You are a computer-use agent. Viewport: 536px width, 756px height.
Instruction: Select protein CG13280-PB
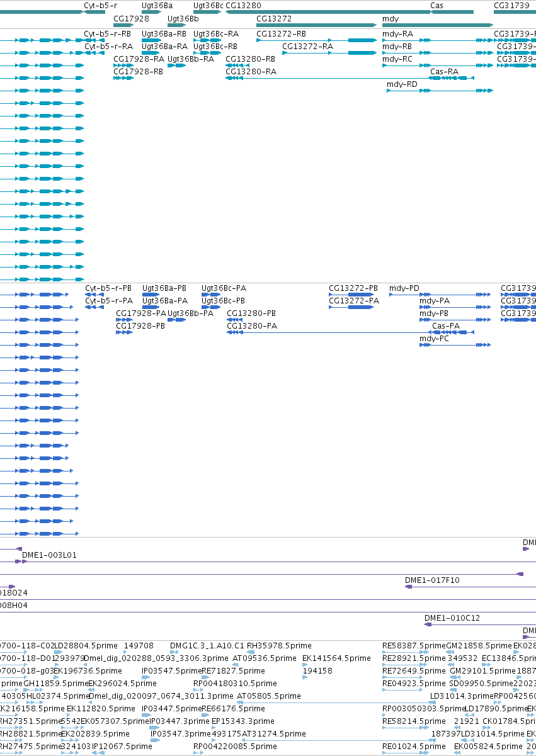[x=251, y=313]
